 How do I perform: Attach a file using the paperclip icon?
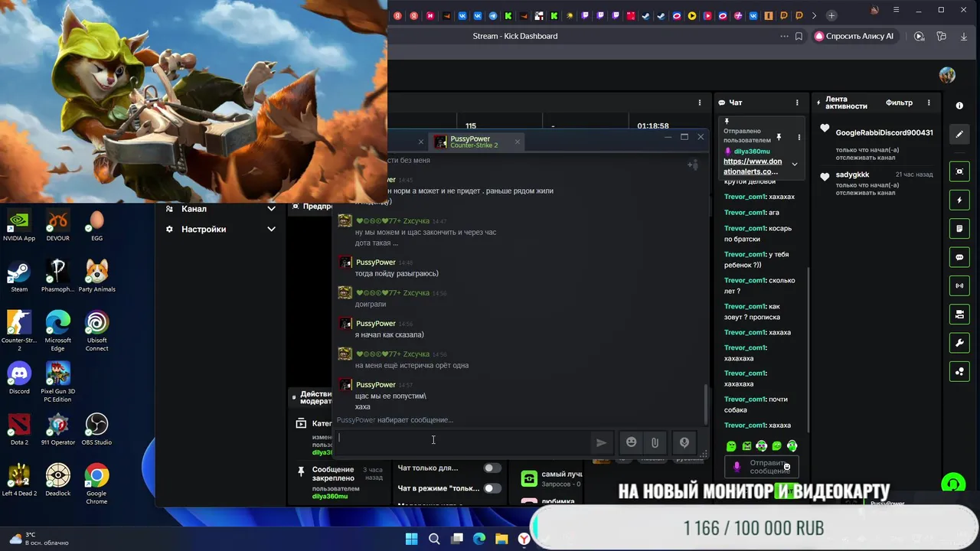(x=655, y=442)
